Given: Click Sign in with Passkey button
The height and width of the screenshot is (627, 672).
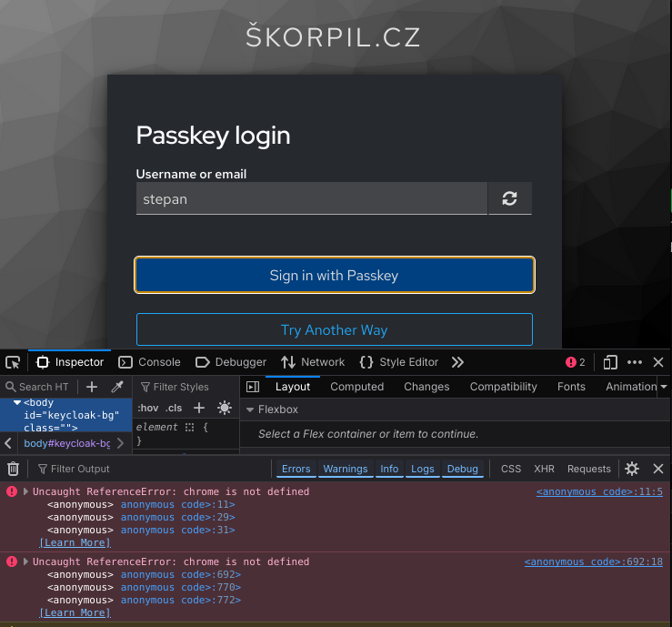Looking at the screenshot, I should click(334, 275).
